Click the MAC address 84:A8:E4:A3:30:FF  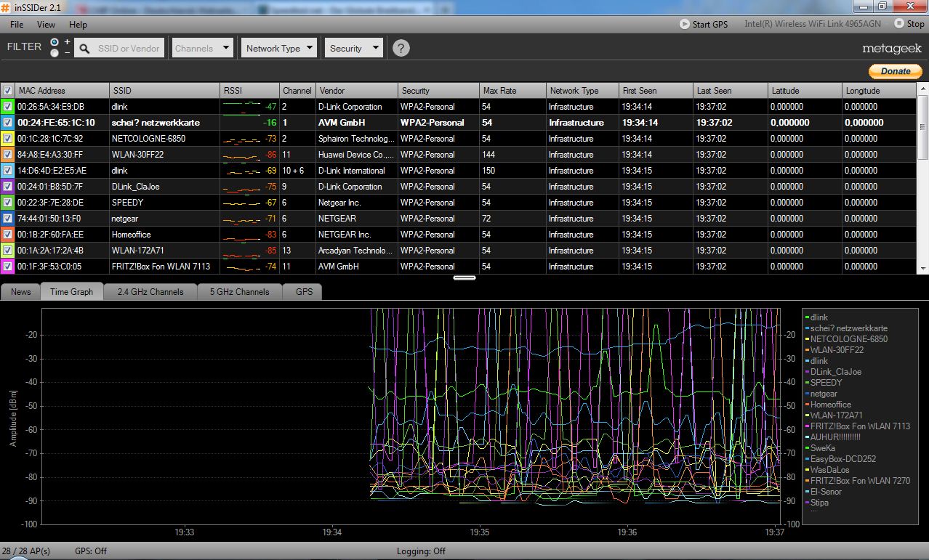(x=49, y=155)
